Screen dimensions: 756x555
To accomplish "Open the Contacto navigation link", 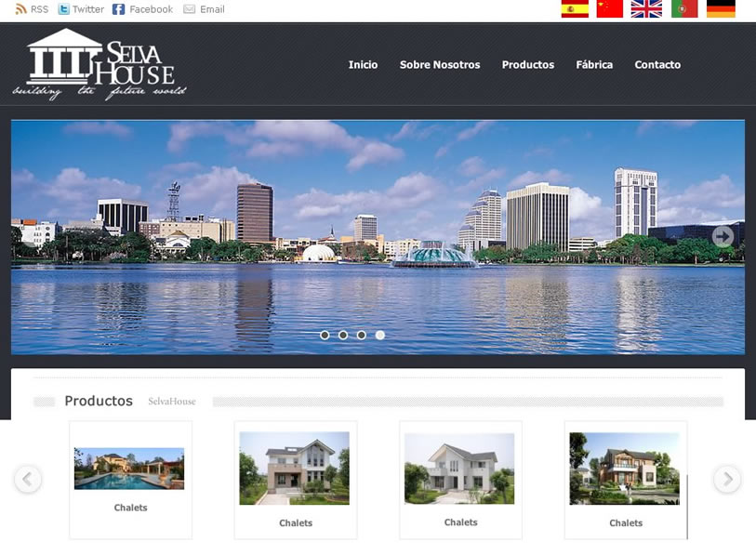I will pyautogui.click(x=657, y=65).
